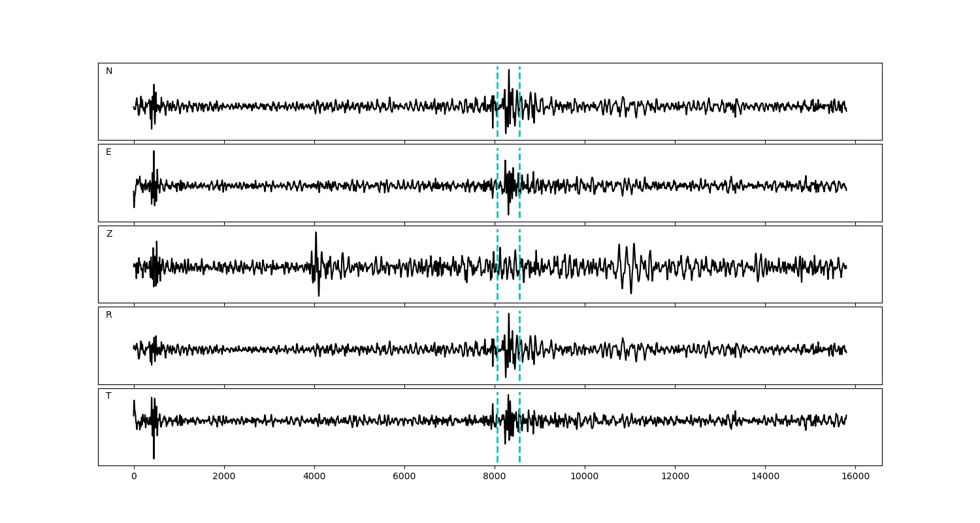Click the x-axis tick label 16000

click(x=855, y=477)
